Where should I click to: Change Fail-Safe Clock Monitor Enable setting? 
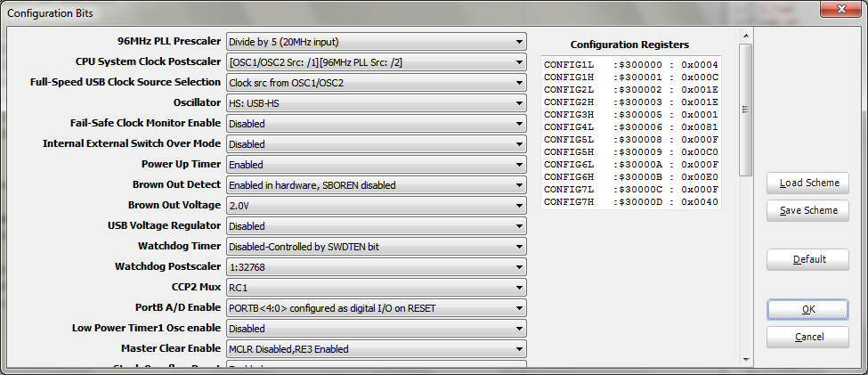[376, 124]
